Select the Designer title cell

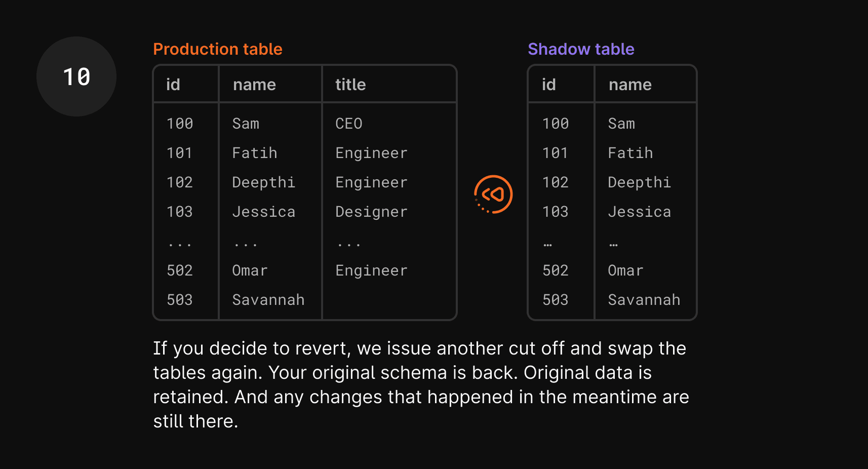[371, 212]
